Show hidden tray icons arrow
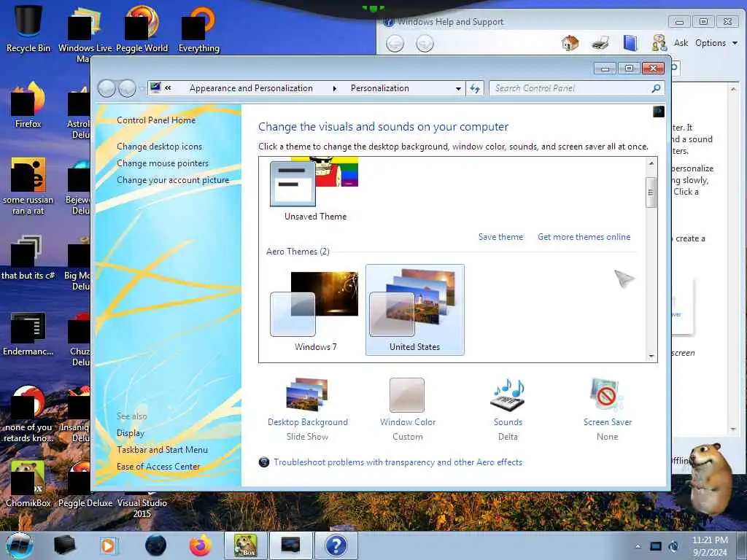 638,546
